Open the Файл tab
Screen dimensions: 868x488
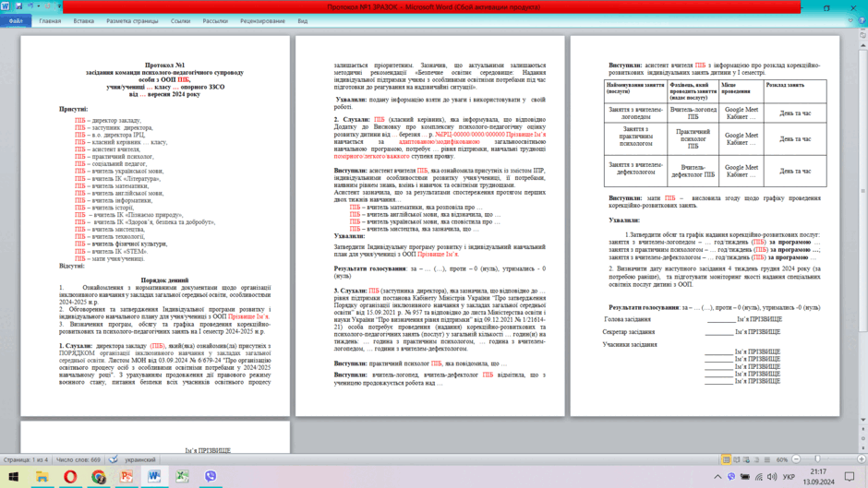coord(16,21)
